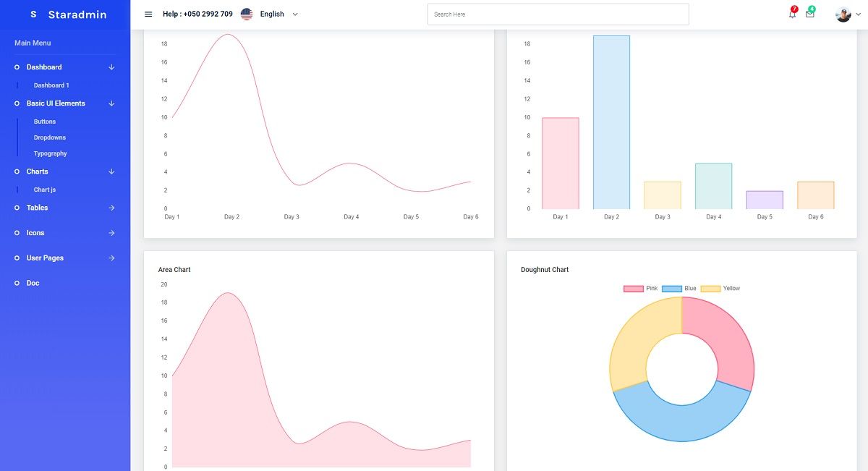The image size is (868, 471).
Task: Click the user profile avatar
Action: point(843,14)
